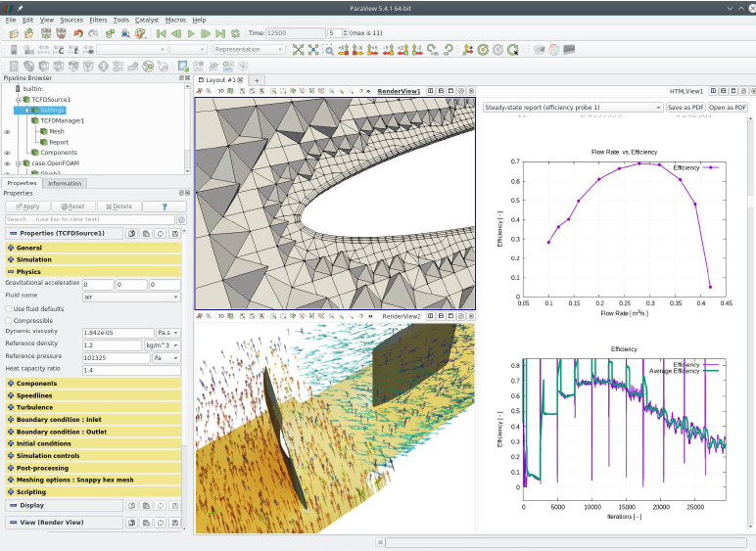Click the Reset button
Screen dimensions: 756x551
72,207
